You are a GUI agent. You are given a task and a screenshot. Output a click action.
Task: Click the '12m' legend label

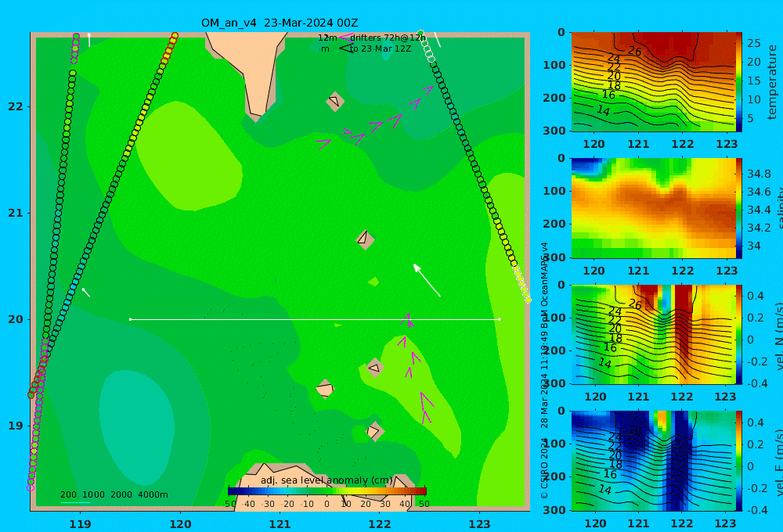(327, 38)
